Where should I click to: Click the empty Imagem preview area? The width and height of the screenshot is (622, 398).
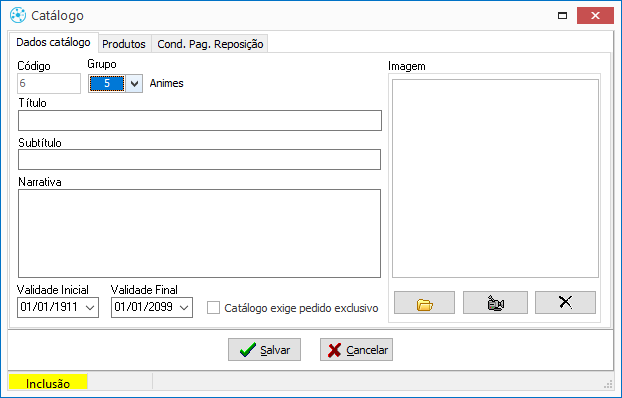(x=495, y=179)
